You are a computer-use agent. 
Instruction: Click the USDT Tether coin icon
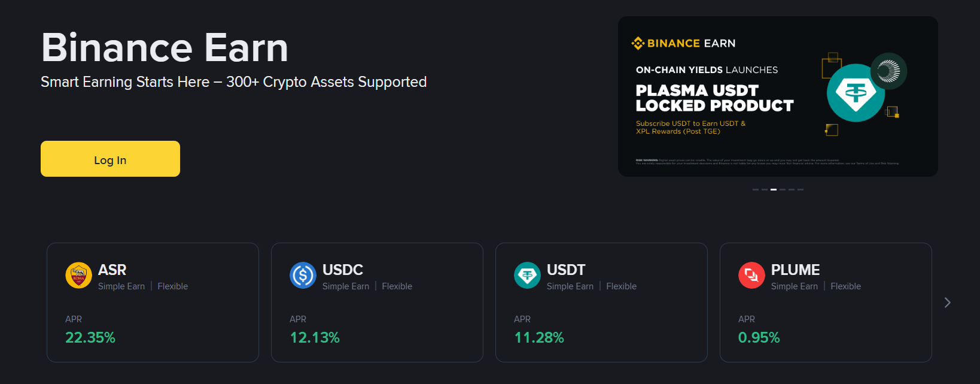click(x=527, y=275)
